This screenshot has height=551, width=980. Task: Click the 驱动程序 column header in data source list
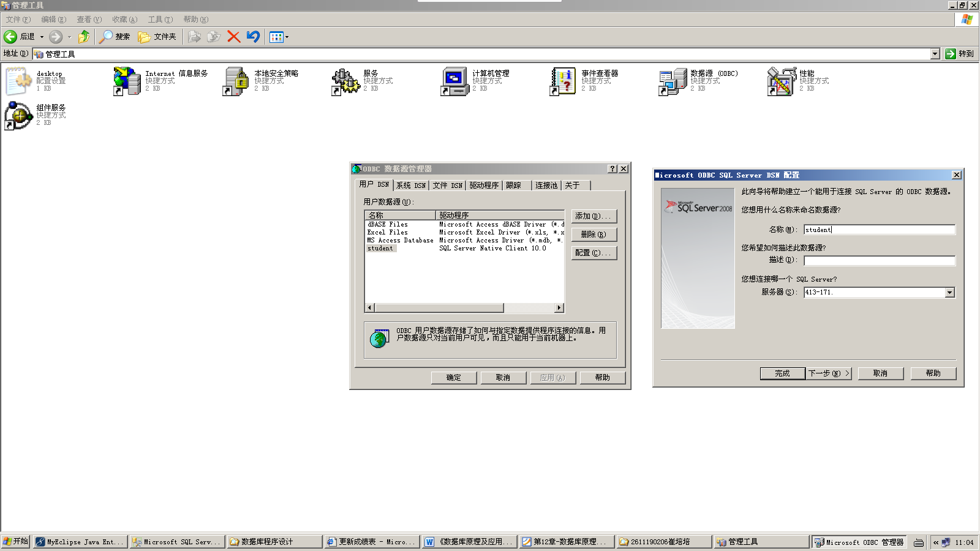[x=500, y=216]
